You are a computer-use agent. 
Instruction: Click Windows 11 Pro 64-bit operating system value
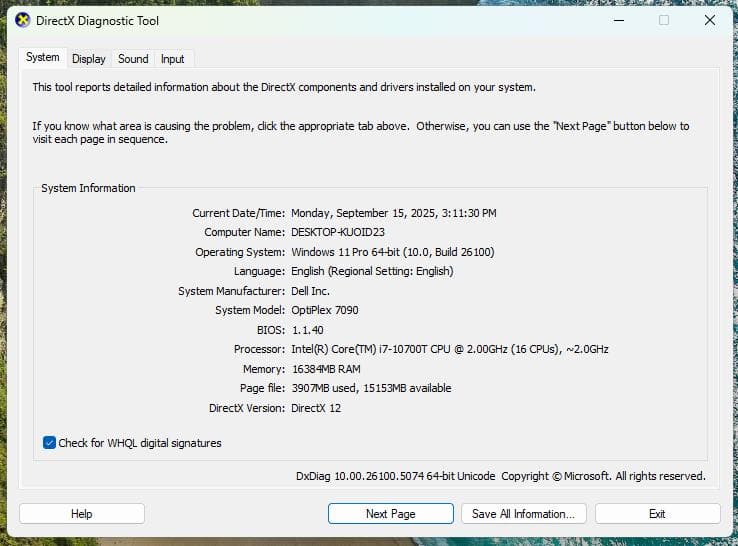(x=393, y=252)
